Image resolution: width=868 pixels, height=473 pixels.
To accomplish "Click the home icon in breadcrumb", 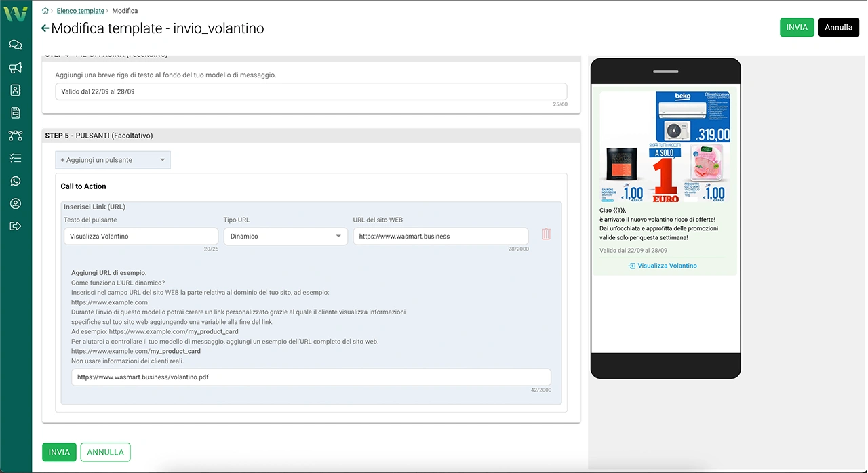I will [x=45, y=11].
